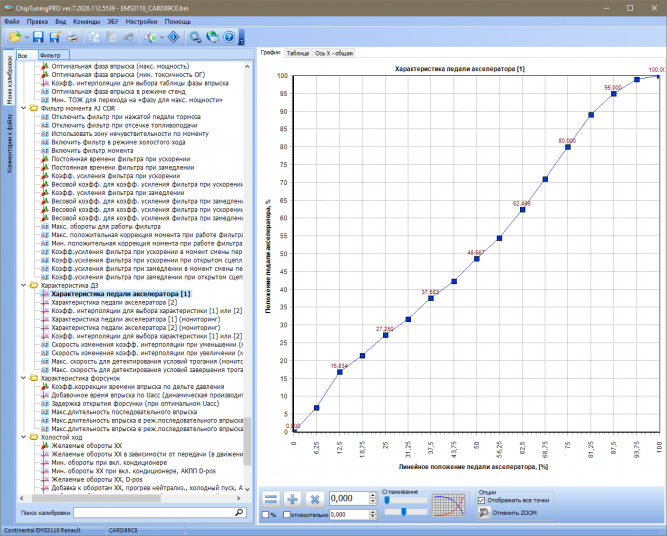Viewport: 667px width, 536px height.
Task: Click the calibration tree vertical scrollbar
Action: point(247,441)
